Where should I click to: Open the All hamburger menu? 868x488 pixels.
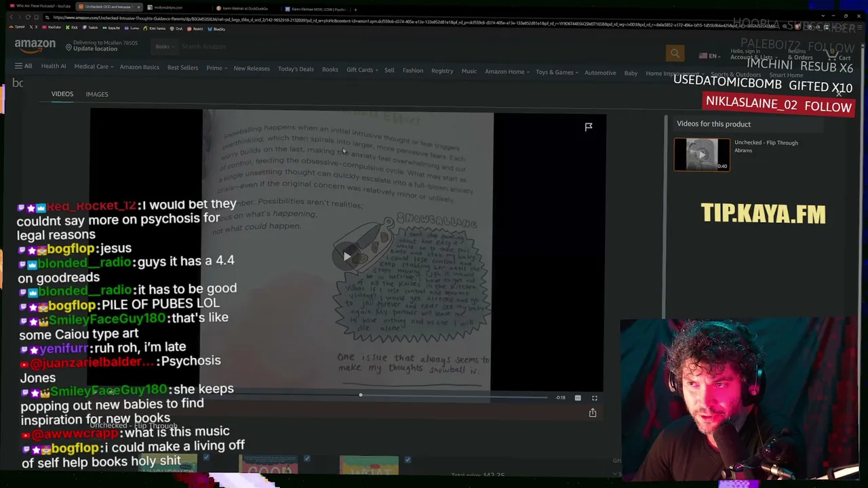pos(23,66)
